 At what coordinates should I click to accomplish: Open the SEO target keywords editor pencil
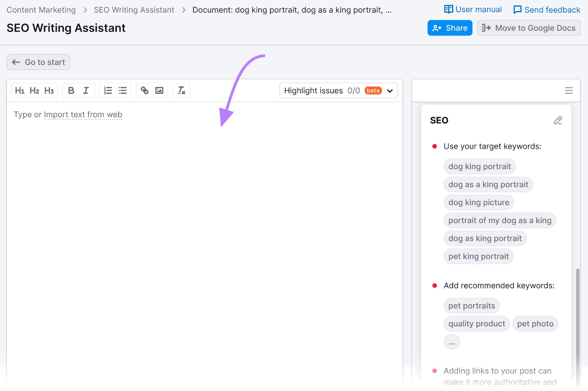point(558,120)
